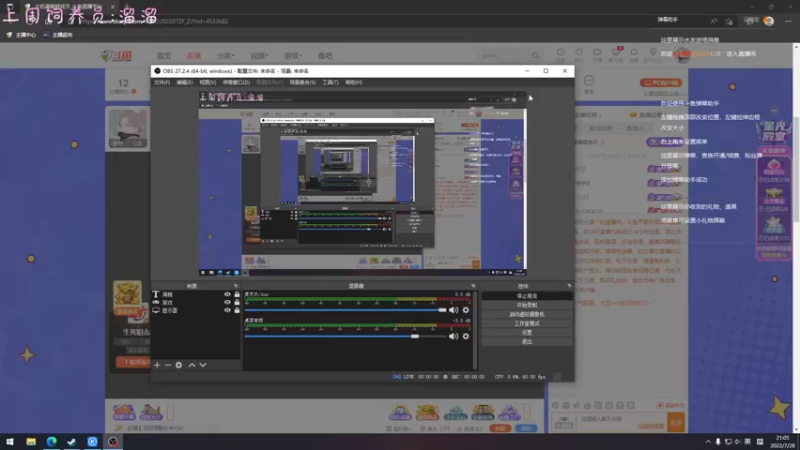Click the OBS preview canvas
800x450 pixels.
point(362,184)
